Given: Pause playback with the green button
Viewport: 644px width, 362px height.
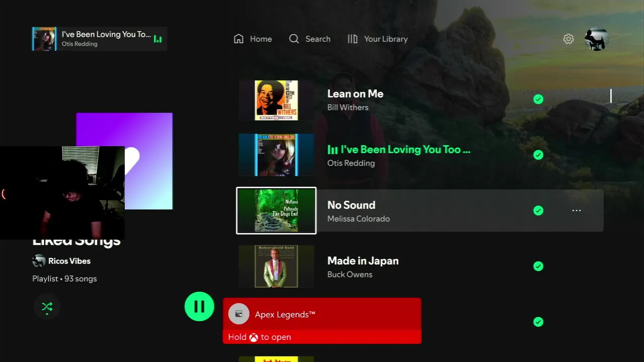Looking at the screenshot, I should [199, 306].
